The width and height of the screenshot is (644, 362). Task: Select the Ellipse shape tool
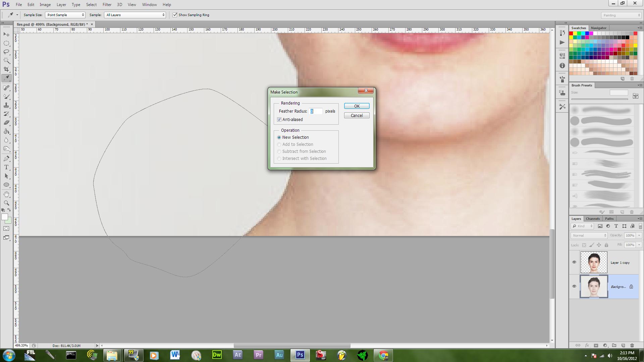[x=6, y=185]
